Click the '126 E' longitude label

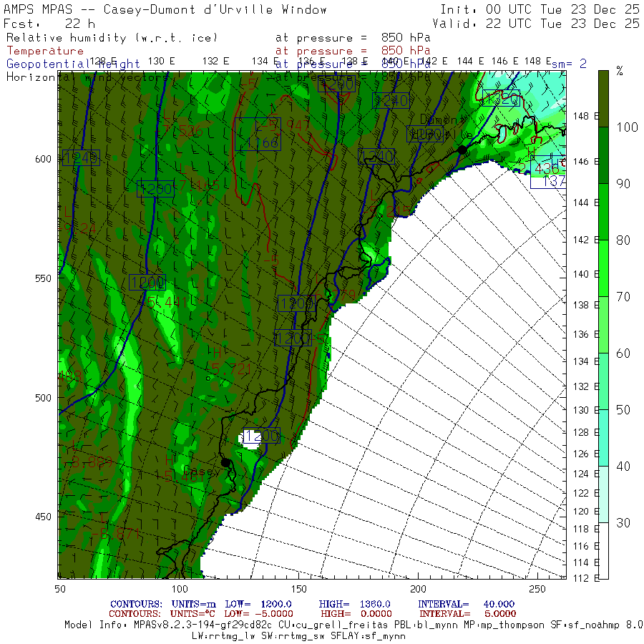(586, 454)
